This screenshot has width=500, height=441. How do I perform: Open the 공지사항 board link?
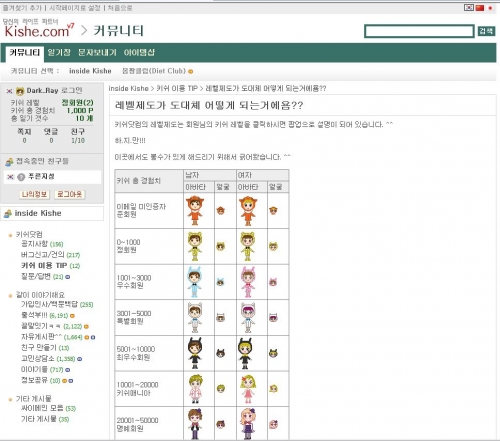(x=34, y=244)
